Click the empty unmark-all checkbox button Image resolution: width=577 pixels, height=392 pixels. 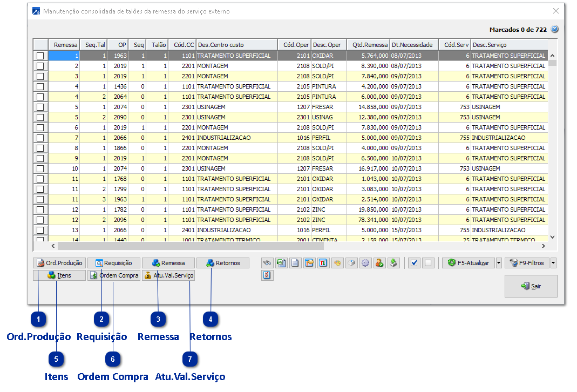pos(428,263)
